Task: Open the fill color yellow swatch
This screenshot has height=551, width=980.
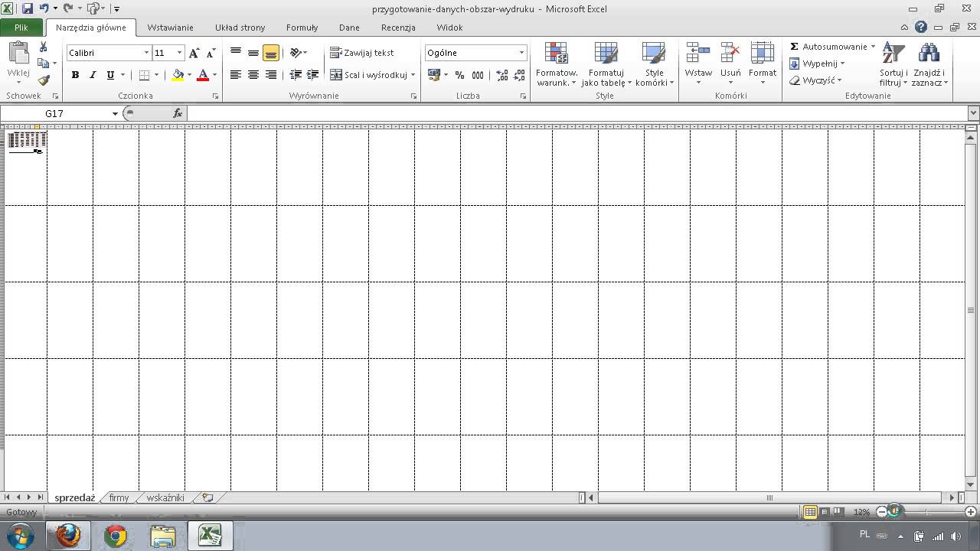Action: click(178, 75)
